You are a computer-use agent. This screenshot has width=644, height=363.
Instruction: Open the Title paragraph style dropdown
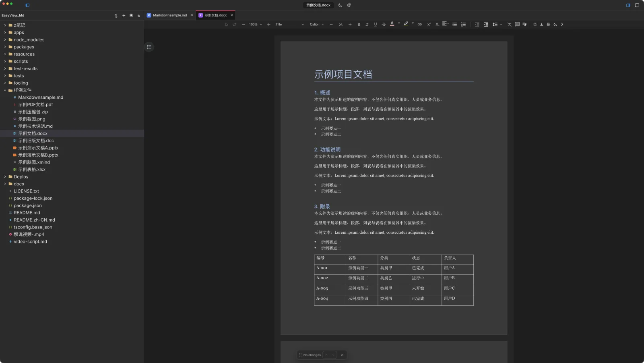[x=290, y=25]
